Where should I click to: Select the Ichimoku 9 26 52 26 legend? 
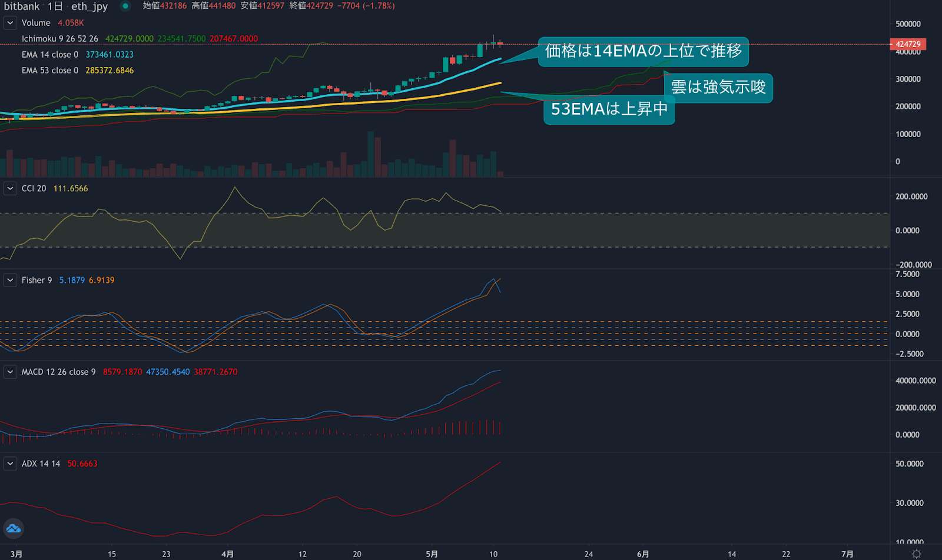(59, 39)
